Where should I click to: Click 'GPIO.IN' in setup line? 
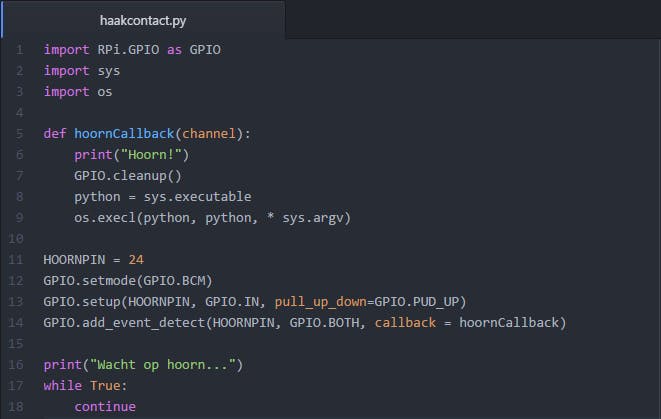click(x=232, y=302)
